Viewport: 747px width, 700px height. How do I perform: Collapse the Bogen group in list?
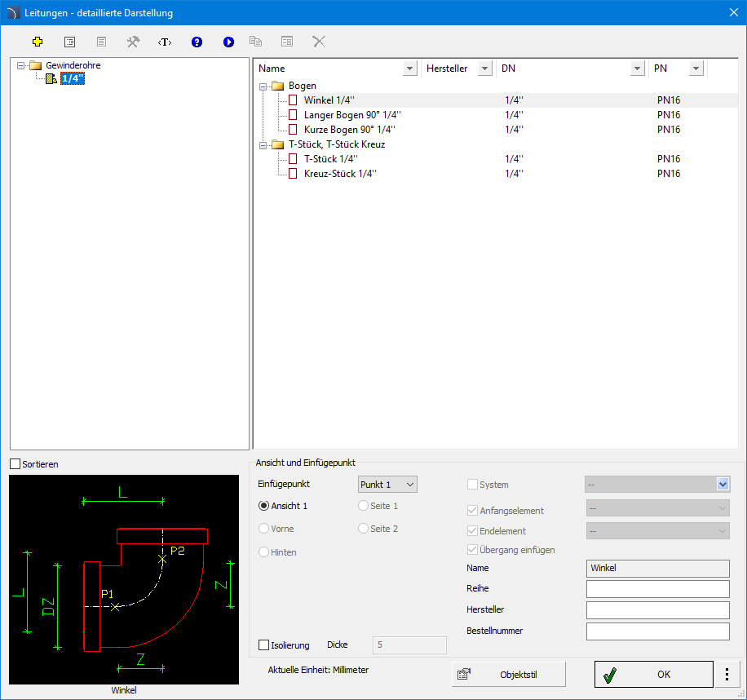263,86
